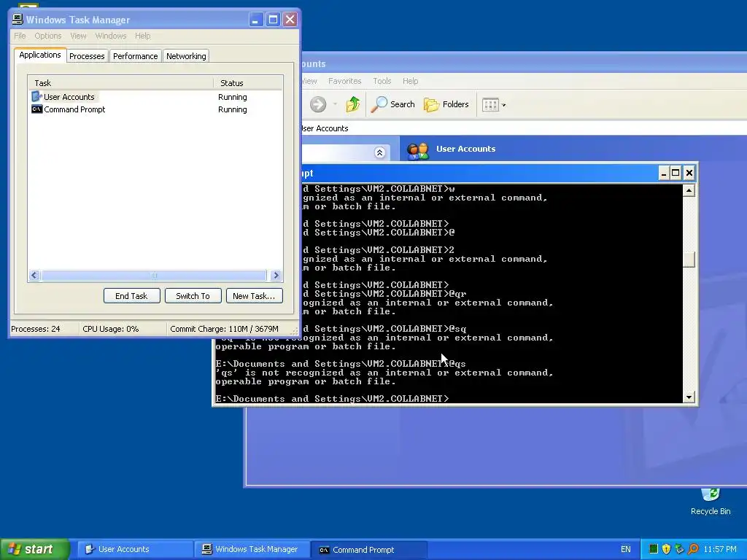Click the User Accounts header icon
Screen dimensions: 747x560
click(x=418, y=150)
